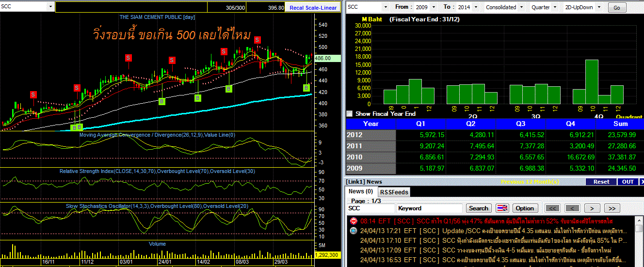Click the 16,672.69 cell for Q4 2010
The image size is (644, 267).
coord(570,157)
